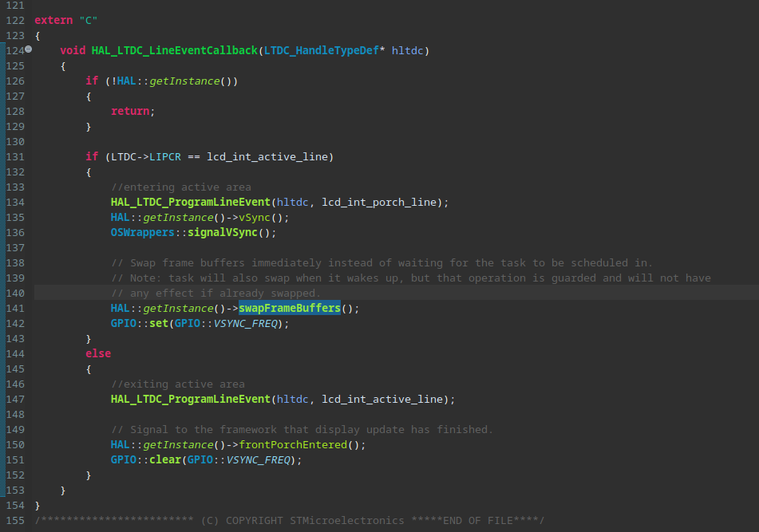759x532 pixels.
Task: Click the else keyword on line 144
Action: (97, 353)
